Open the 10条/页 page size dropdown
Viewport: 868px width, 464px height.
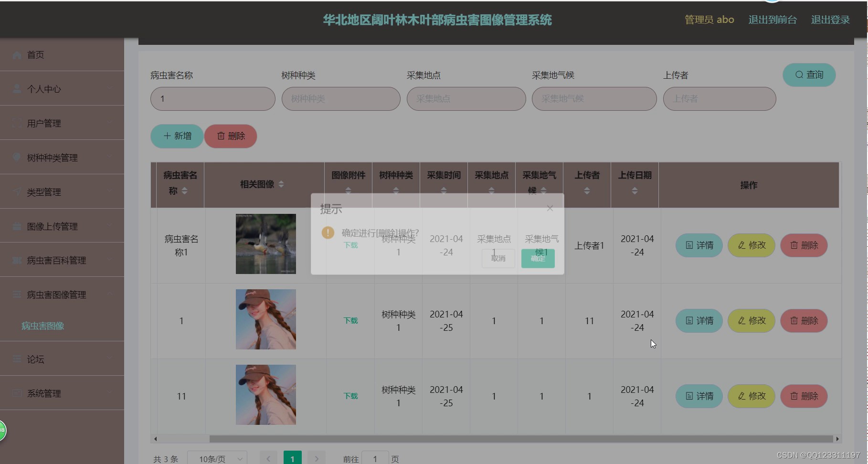(x=217, y=458)
